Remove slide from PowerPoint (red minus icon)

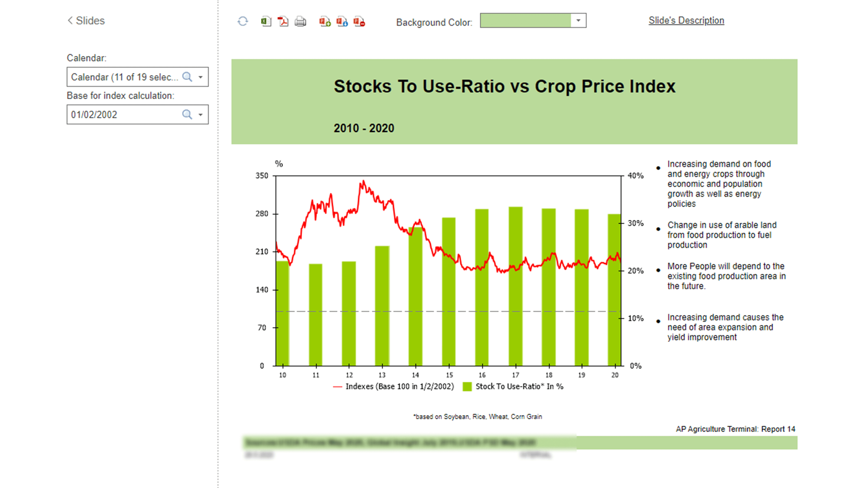point(359,21)
